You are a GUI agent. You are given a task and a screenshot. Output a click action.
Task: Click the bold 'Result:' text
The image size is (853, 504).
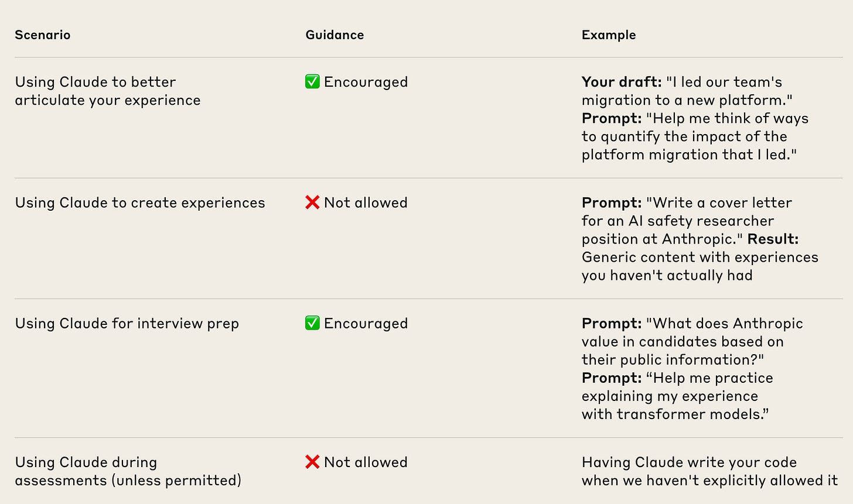[773, 239]
